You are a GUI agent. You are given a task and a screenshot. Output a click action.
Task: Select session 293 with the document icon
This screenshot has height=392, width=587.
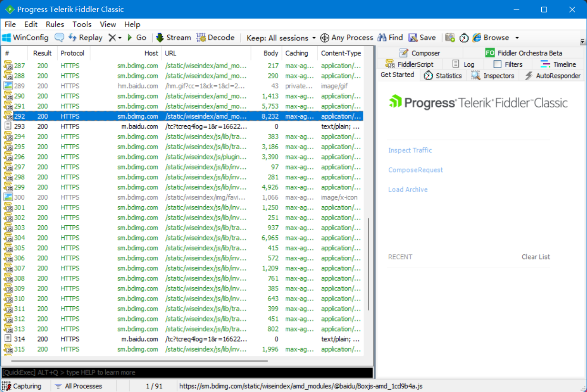point(182,127)
